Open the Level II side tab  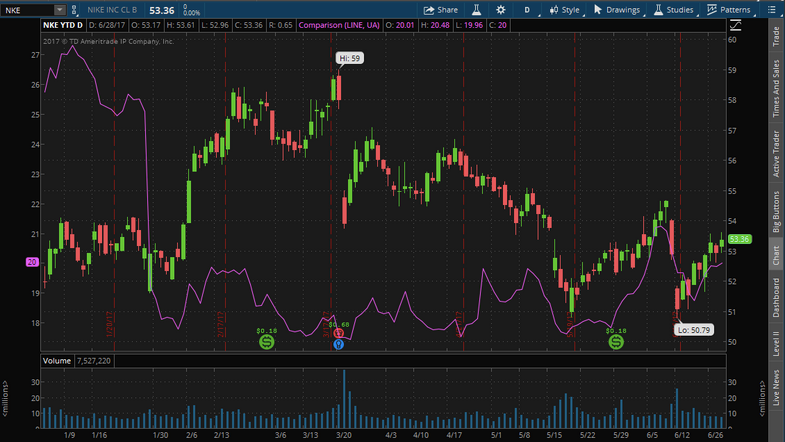[x=776, y=342]
